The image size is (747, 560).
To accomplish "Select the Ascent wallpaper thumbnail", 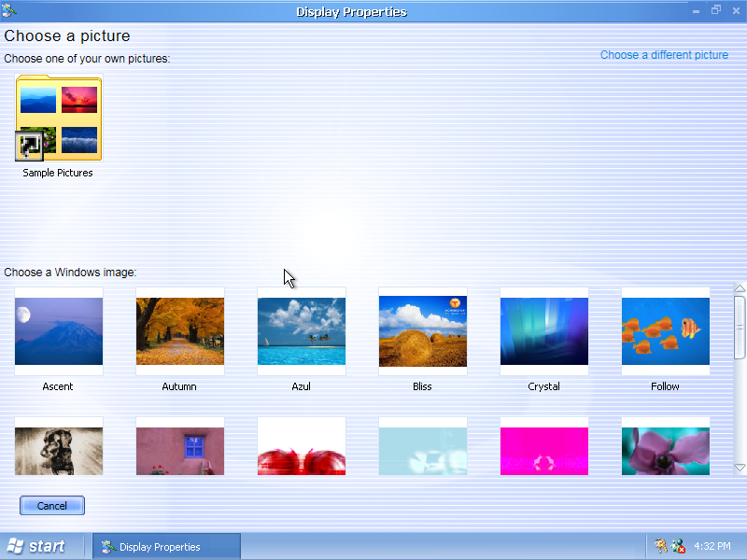I will tap(59, 331).
